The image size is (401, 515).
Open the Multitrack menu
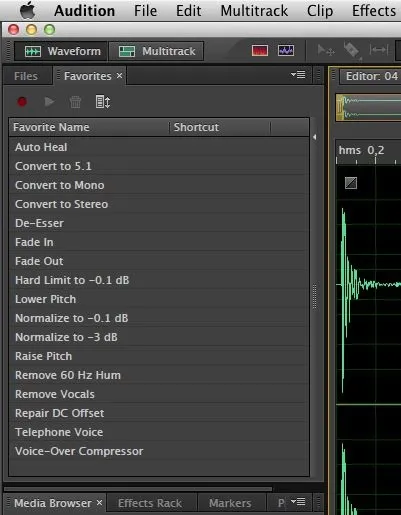254,11
